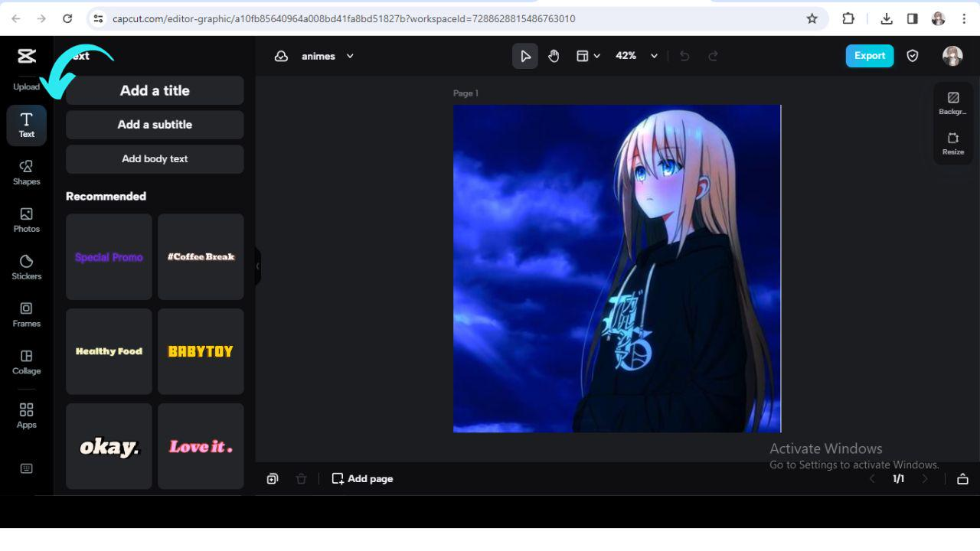Click the browser address bar URL
The image size is (980, 551).
(344, 18)
